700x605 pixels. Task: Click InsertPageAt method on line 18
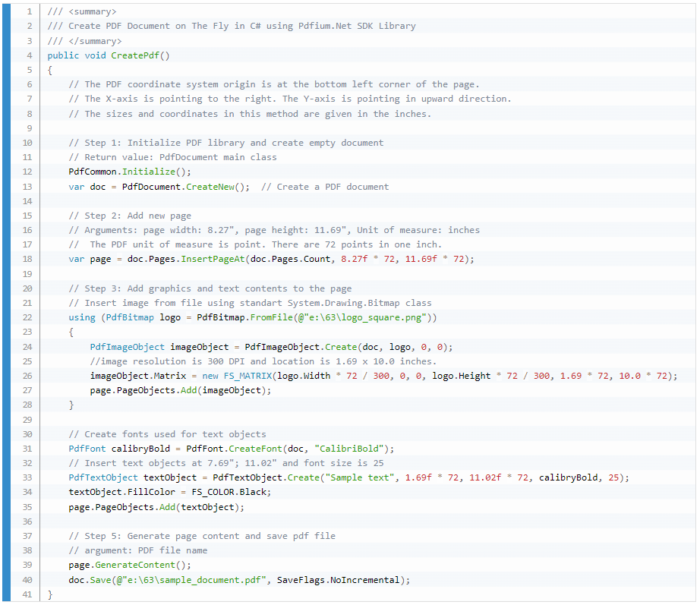213,259
